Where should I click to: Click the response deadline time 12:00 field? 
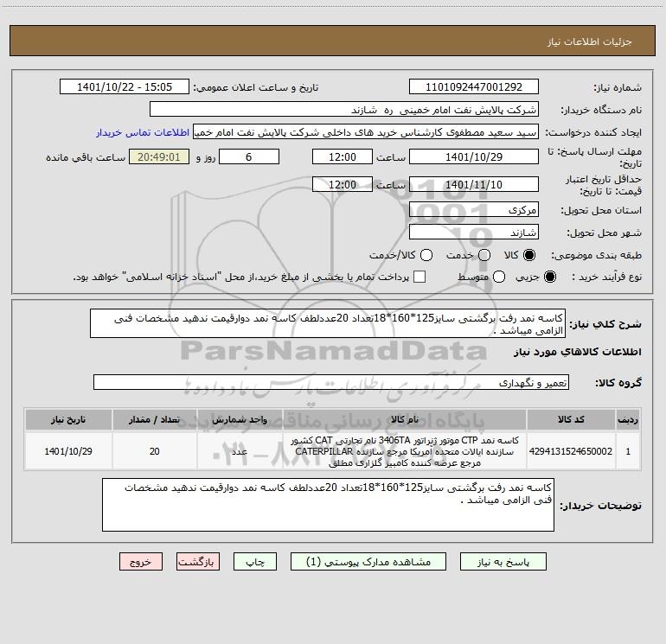click(x=343, y=156)
